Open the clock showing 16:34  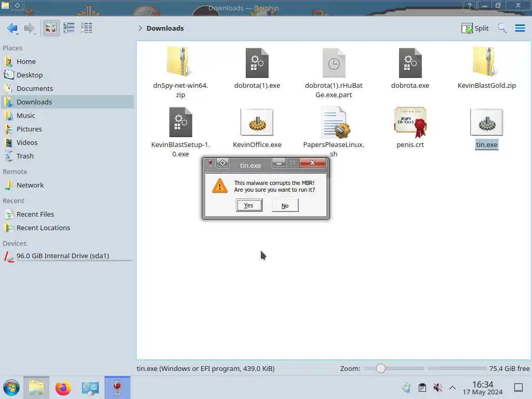click(483, 388)
